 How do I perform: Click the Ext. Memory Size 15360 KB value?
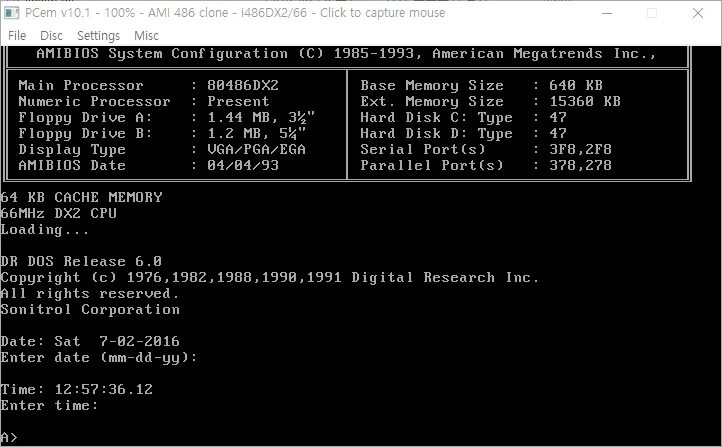click(x=585, y=101)
